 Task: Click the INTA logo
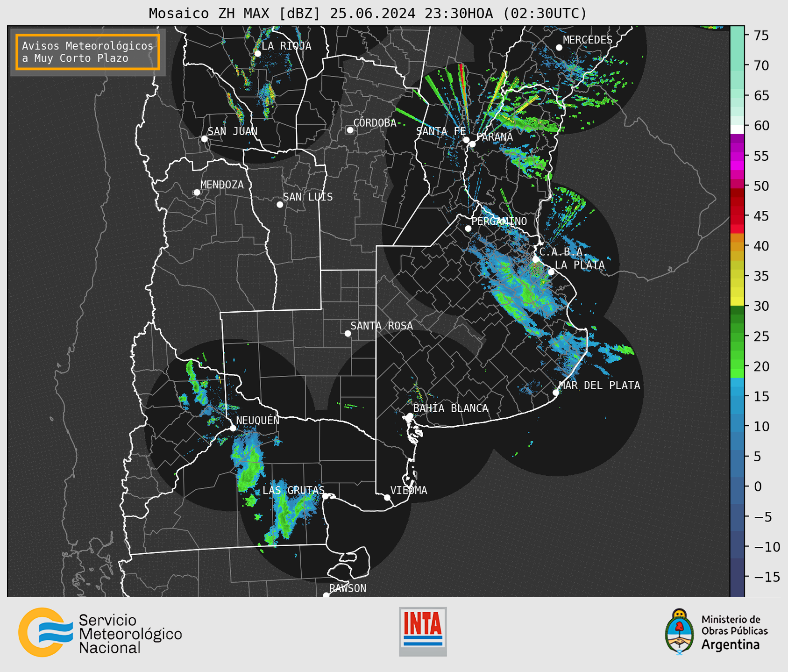tap(423, 631)
